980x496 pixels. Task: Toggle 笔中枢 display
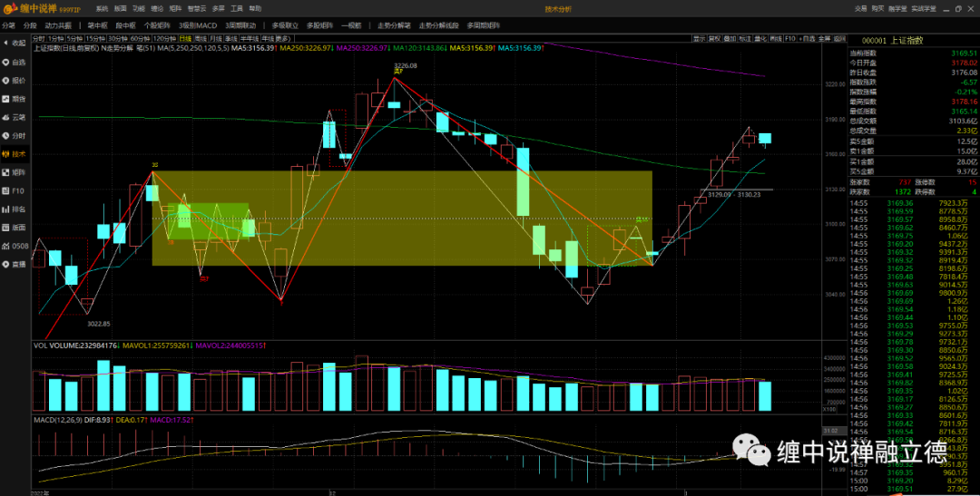(97, 25)
